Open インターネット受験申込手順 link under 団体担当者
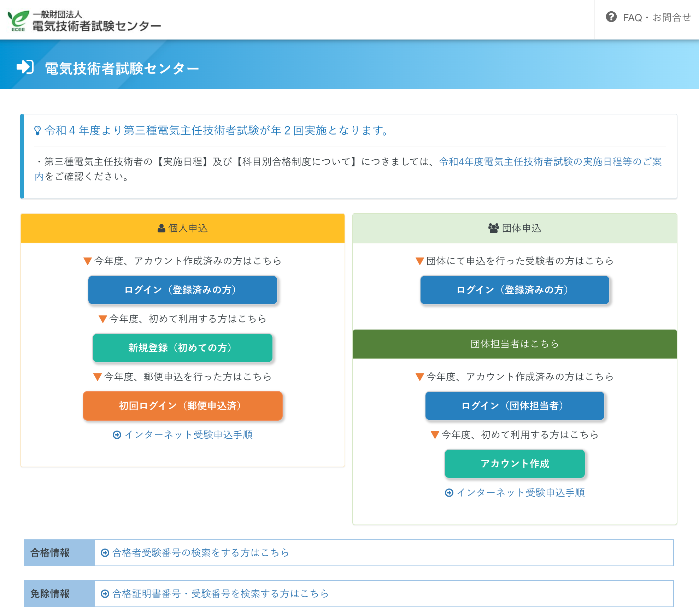The width and height of the screenshot is (699, 616). coord(521,492)
